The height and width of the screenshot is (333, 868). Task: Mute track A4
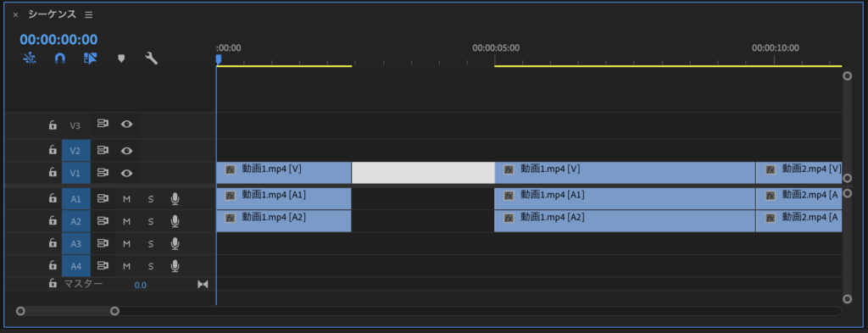(x=127, y=267)
